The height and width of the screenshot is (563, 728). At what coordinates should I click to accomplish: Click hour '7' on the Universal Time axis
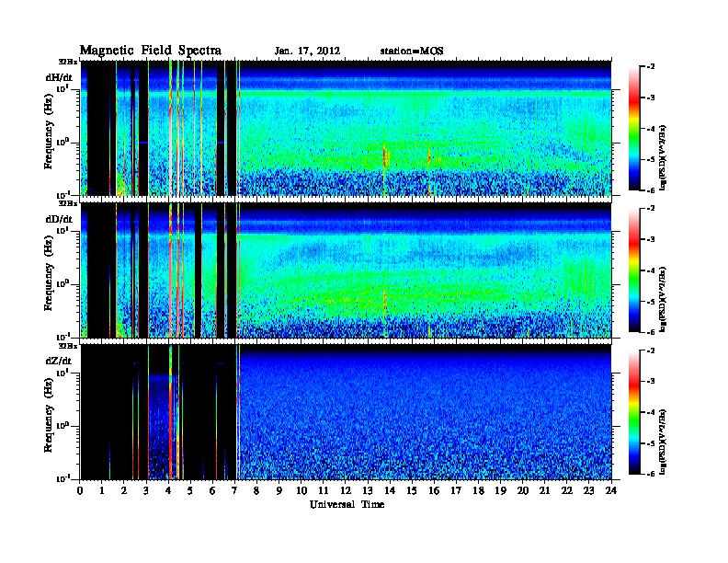click(x=234, y=490)
